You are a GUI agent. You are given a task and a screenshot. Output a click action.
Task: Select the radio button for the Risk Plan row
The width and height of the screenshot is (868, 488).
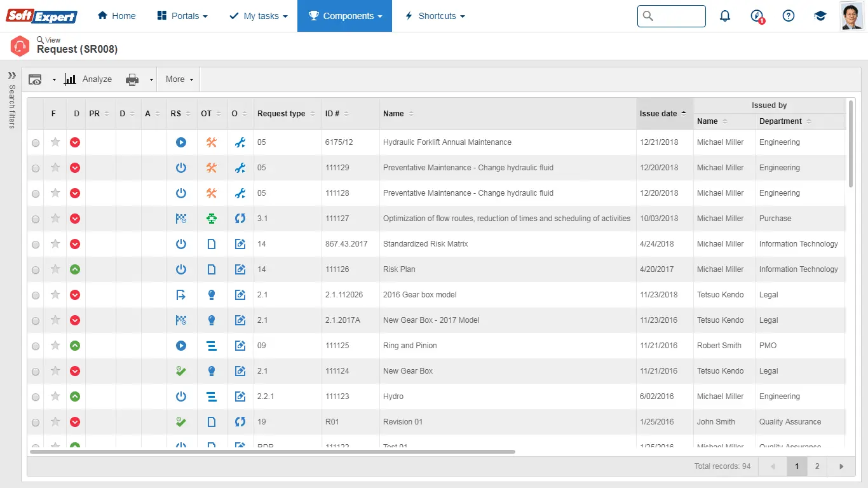[36, 269]
